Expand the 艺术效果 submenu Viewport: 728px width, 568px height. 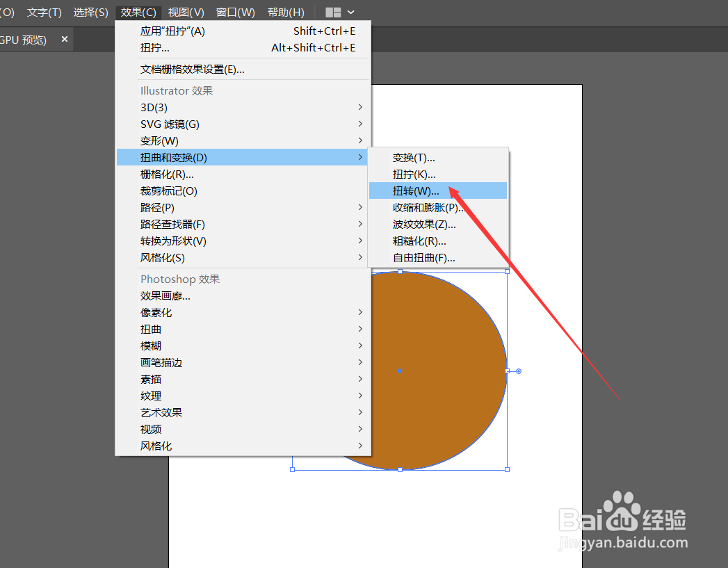pos(243,412)
